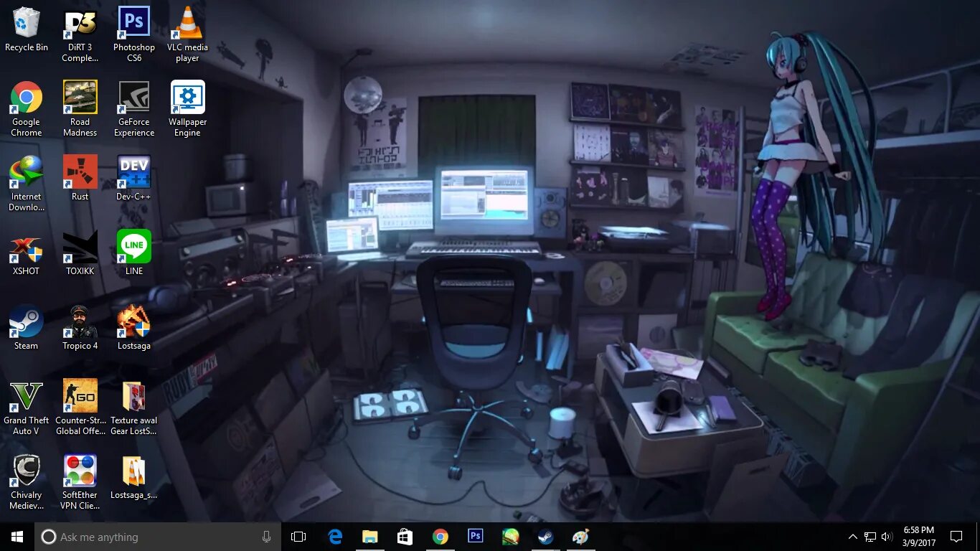Open the Windows Start menu
The image size is (980, 551).
click(x=17, y=537)
